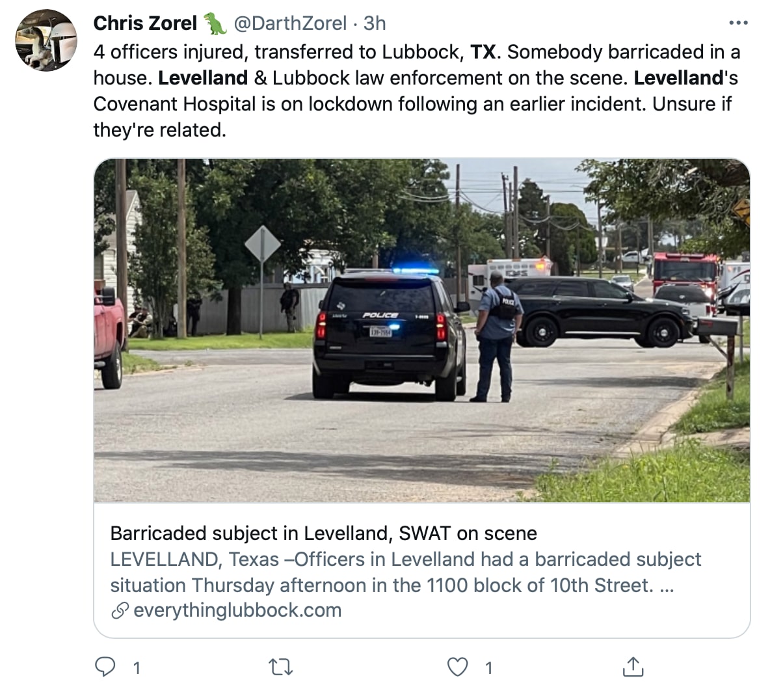Image resolution: width=770 pixels, height=700 pixels.
Task: Click the 3h tweet timestamp
Action: point(375,23)
